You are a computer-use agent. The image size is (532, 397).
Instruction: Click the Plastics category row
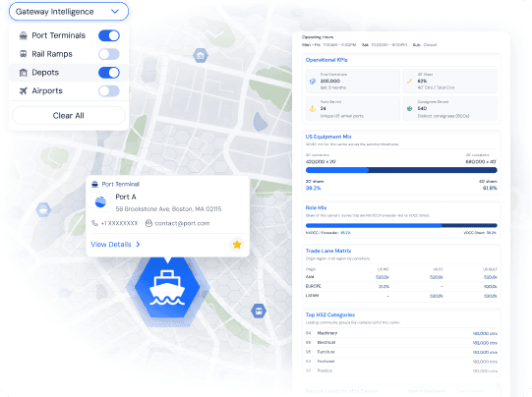point(401,370)
